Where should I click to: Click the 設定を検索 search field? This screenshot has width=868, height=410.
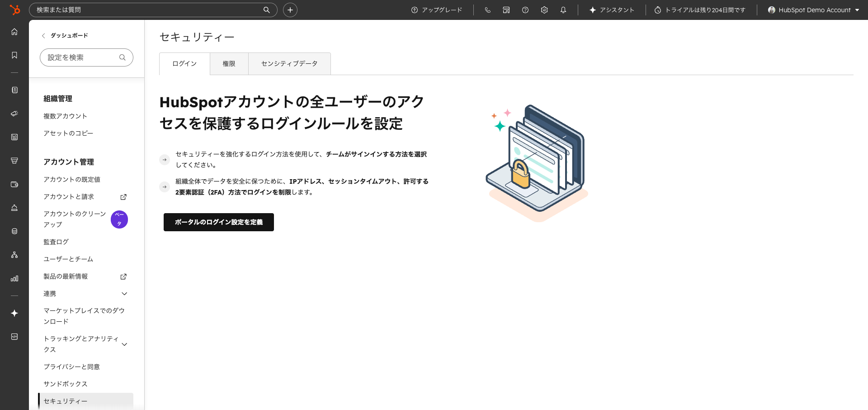(86, 57)
